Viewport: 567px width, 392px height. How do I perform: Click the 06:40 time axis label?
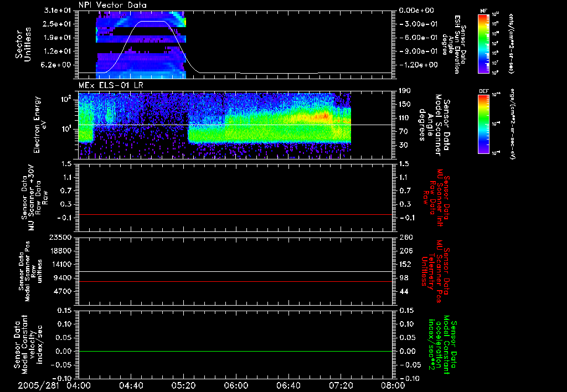coord(288,385)
